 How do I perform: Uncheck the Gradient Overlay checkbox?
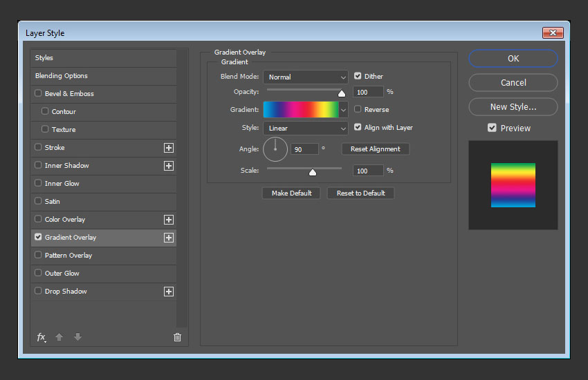(x=38, y=236)
